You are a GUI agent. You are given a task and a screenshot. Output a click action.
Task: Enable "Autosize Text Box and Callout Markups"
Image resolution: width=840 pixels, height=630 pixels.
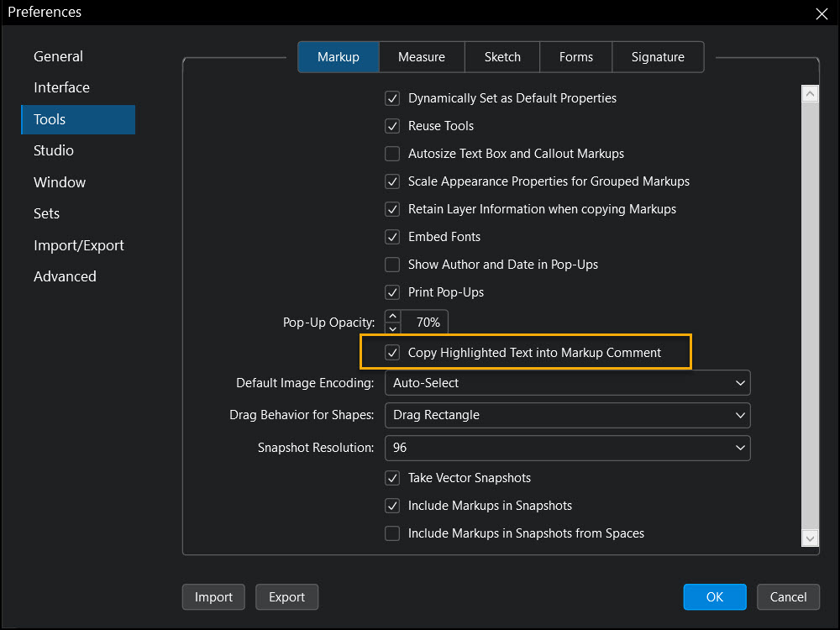[392, 153]
